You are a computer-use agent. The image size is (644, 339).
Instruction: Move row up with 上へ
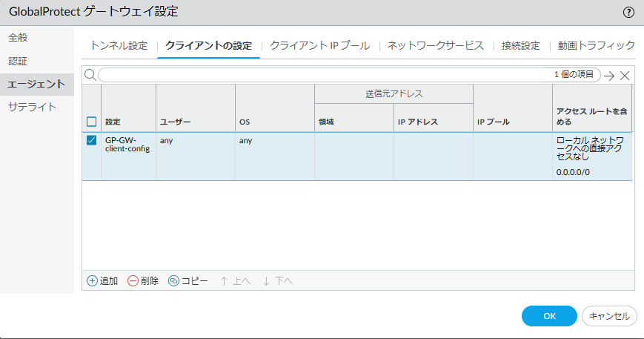point(236,281)
